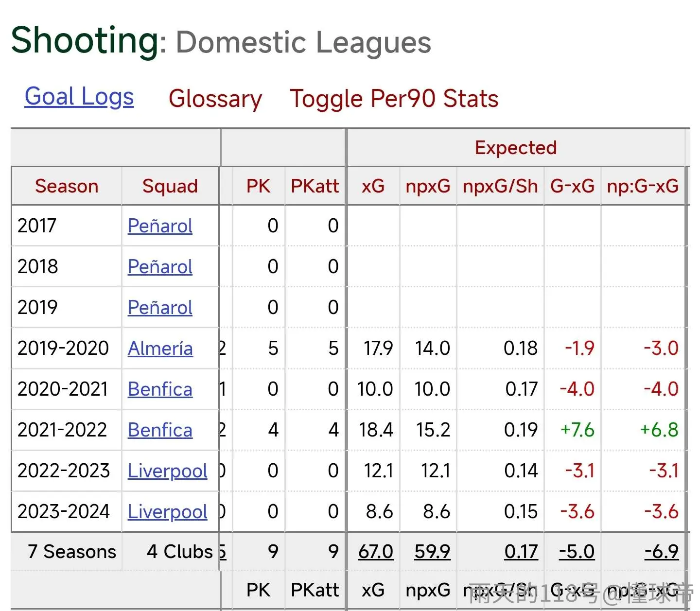Sort by np:G-xG column header
The width and height of the screenshot is (700, 611).
(x=643, y=186)
